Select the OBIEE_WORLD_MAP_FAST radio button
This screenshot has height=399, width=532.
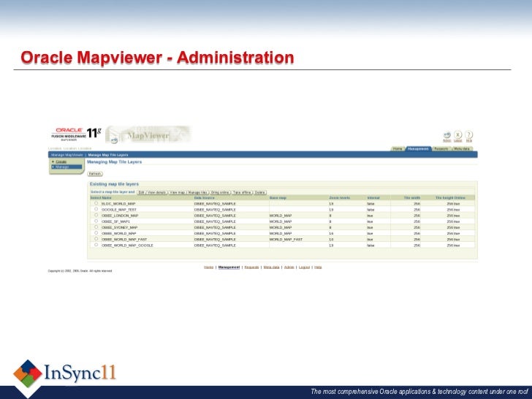pyautogui.click(x=96, y=239)
